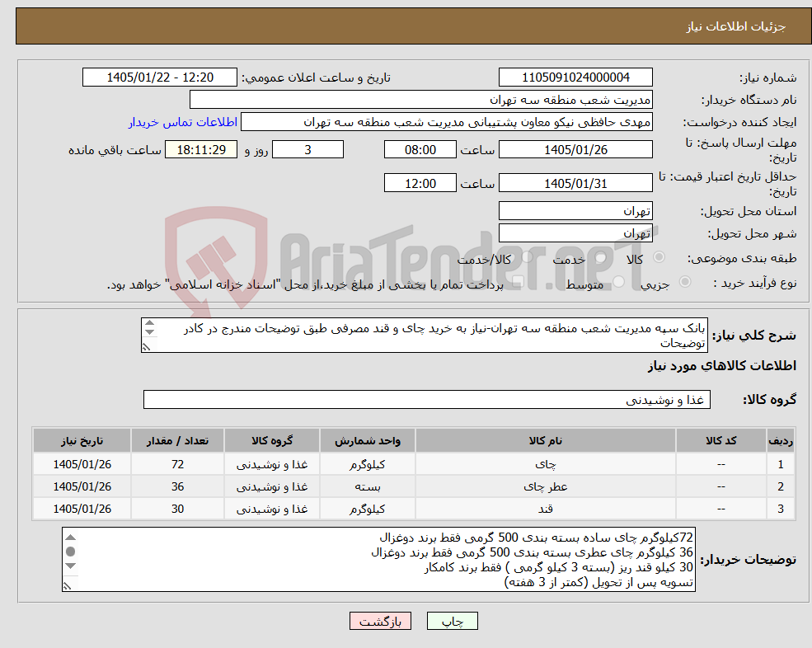Click the response deadline date 1405/01/26 field
The height and width of the screenshot is (648, 812).
point(575,150)
